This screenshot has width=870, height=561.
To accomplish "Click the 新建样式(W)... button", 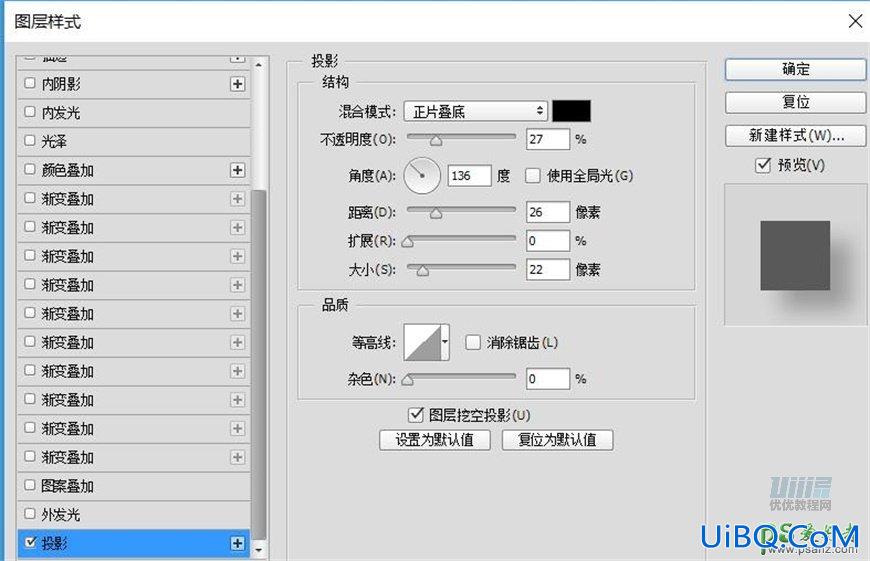I will point(795,135).
